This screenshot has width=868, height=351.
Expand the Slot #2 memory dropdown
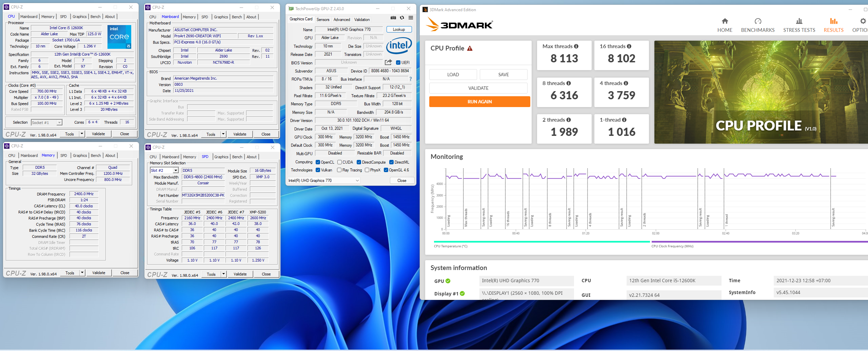[x=176, y=170]
